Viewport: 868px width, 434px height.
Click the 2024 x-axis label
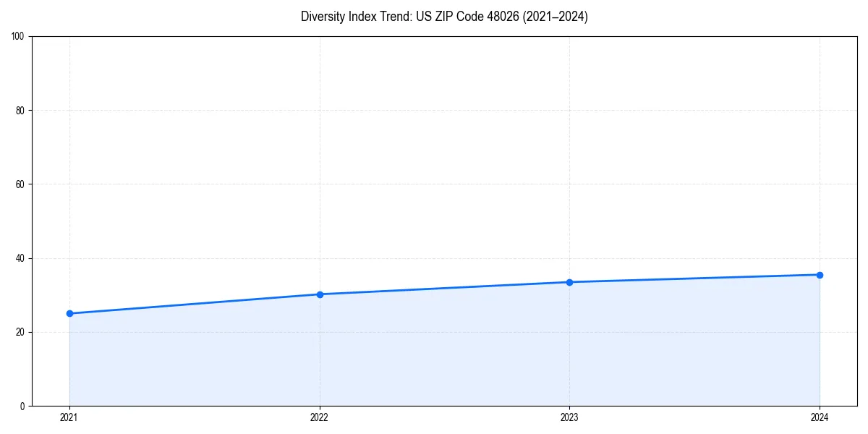(820, 417)
